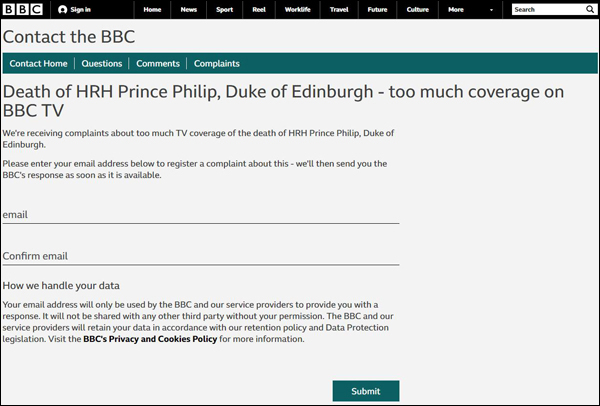Click the Death of HRH Prince Philip title
The height and width of the screenshot is (406, 600).
pos(283,101)
